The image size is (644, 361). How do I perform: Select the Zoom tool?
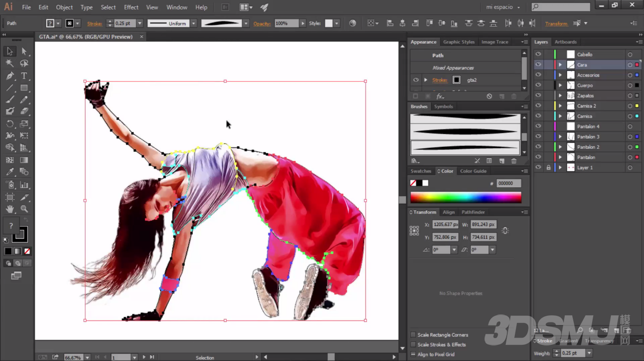point(24,209)
